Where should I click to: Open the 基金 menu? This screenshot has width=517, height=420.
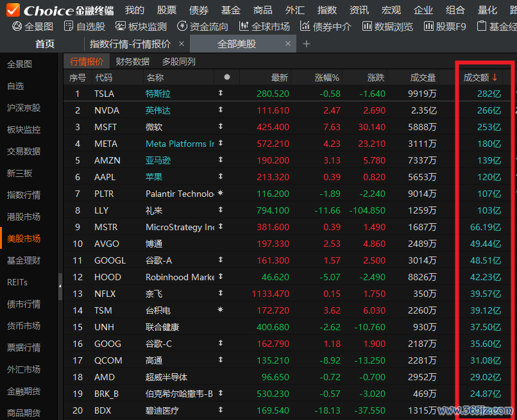tap(231, 10)
